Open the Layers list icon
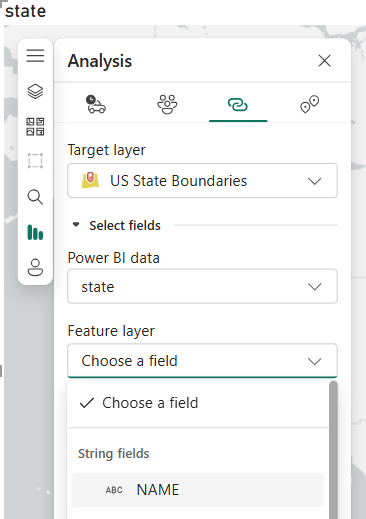 click(35, 91)
